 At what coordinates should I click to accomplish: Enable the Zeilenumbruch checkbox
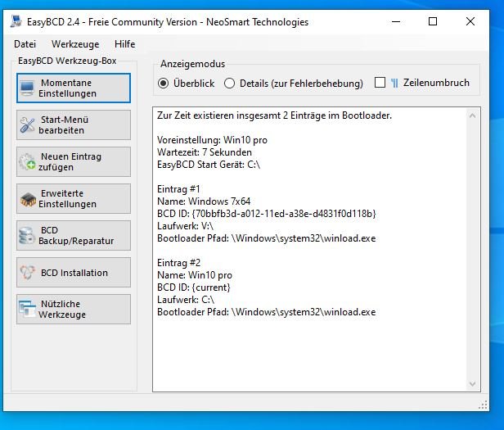coord(380,83)
